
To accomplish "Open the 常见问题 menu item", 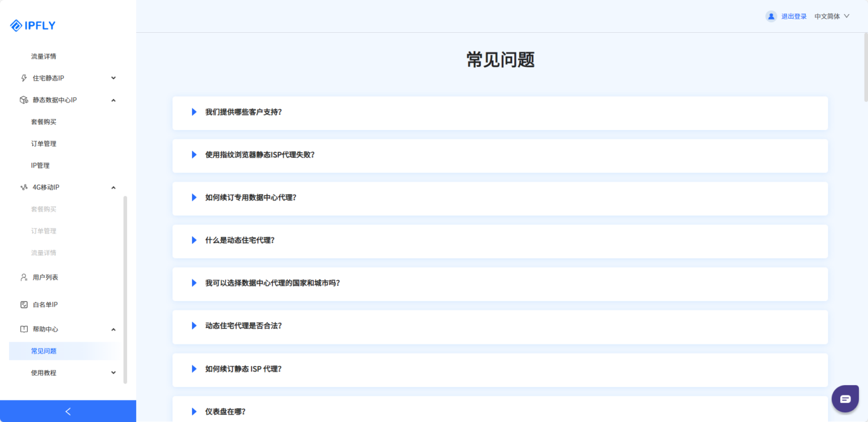I will (x=44, y=351).
